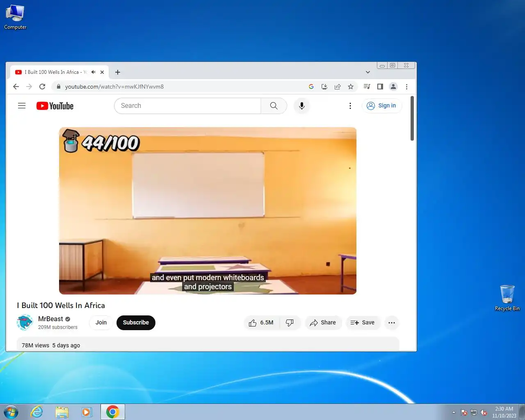Show hidden tray icons arrow
The height and width of the screenshot is (420, 525).
point(454,412)
